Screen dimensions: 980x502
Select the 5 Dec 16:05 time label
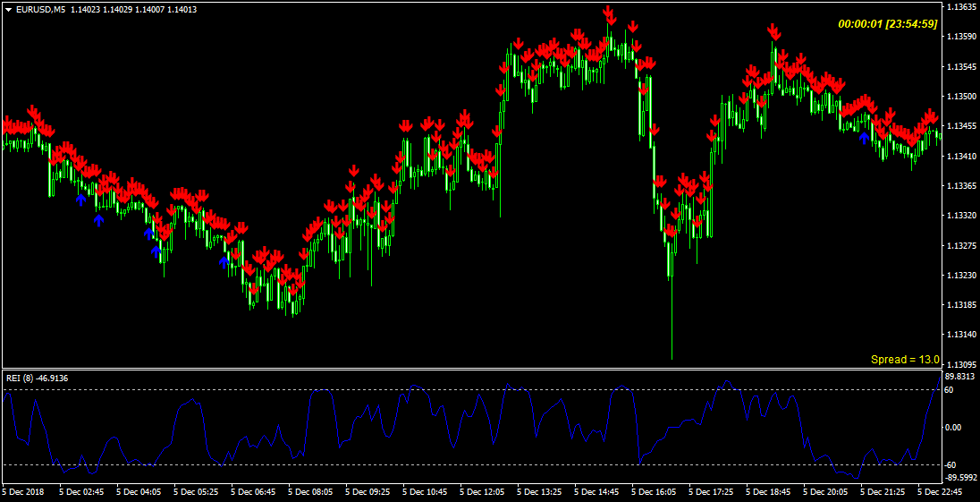click(655, 492)
